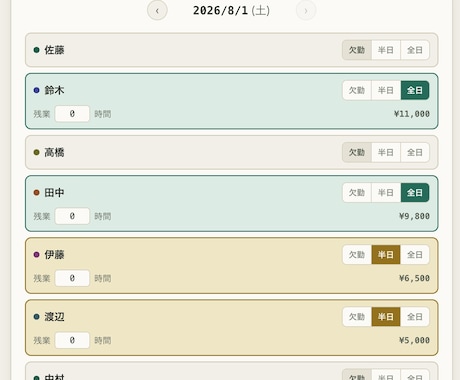The height and width of the screenshot is (380, 460).
Task: Click 伊藤's pay amount ¥6,500
Action: pos(414,278)
